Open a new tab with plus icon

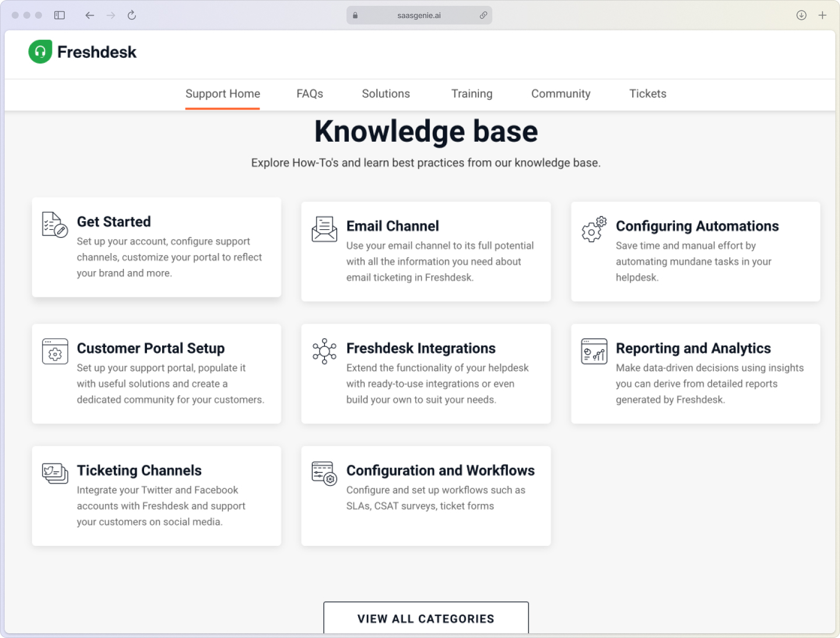pyautogui.click(x=822, y=15)
